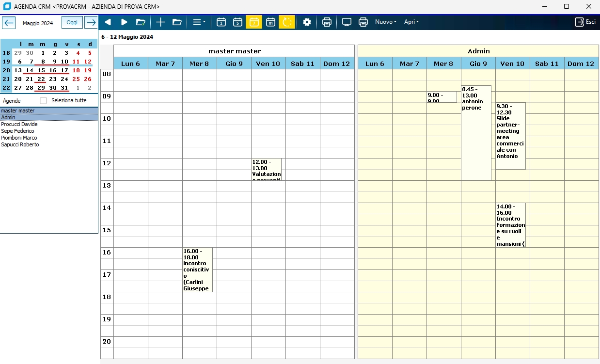The image size is (600, 364).
Task: Switch to five-day calendar view
Action: point(237,22)
